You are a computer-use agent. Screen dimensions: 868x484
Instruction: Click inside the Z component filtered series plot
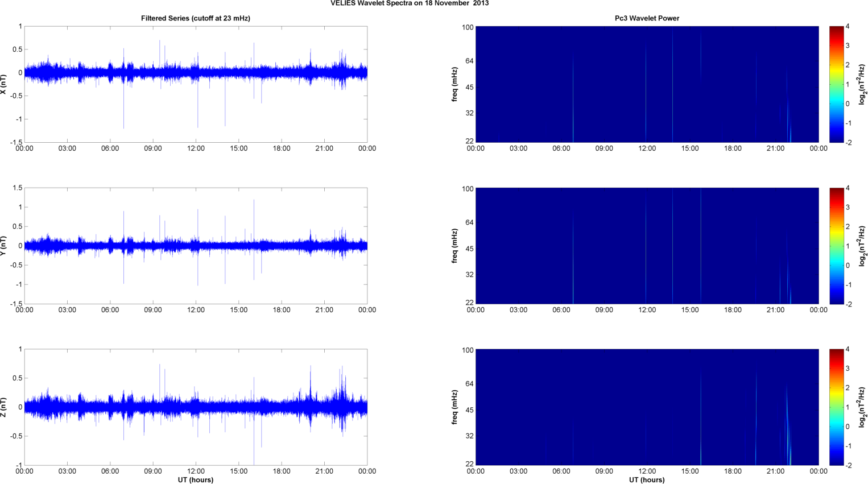[196, 407]
